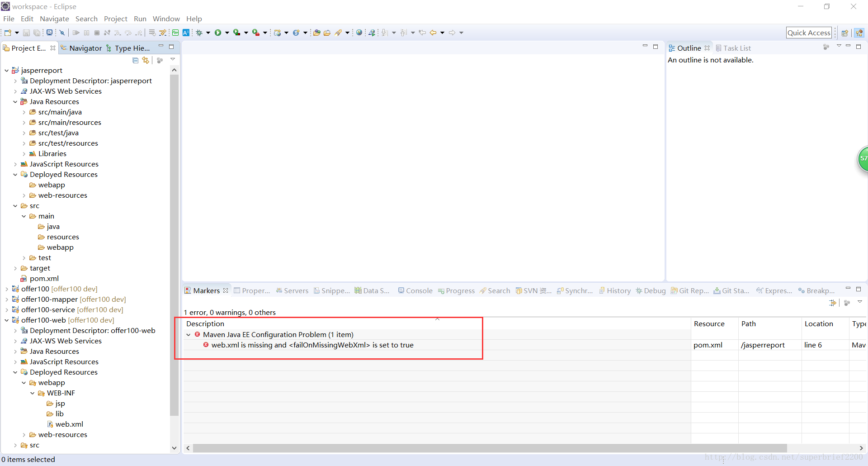Switch to the Console tab
868x466 pixels.
(x=415, y=290)
